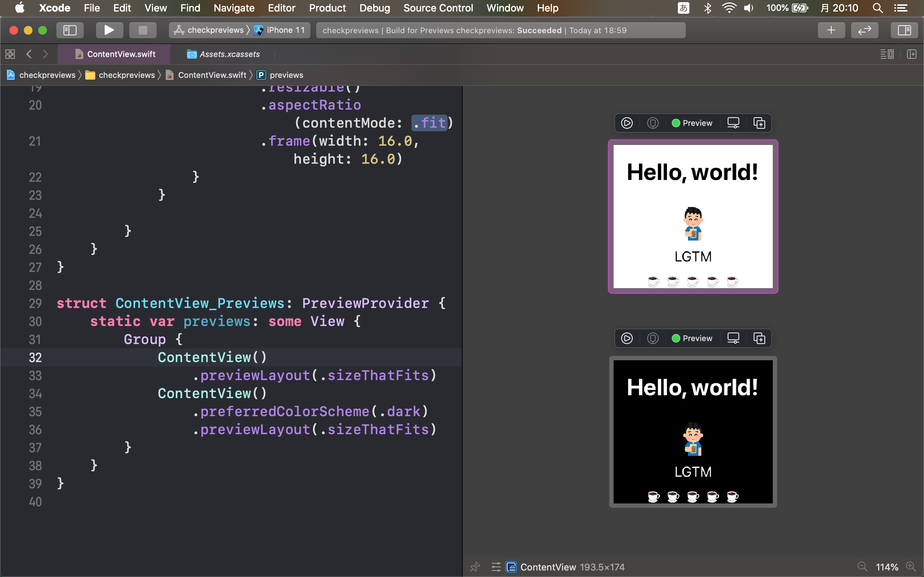Click the Run (play) button in toolbar
The height and width of the screenshot is (577, 924).
[x=109, y=30]
